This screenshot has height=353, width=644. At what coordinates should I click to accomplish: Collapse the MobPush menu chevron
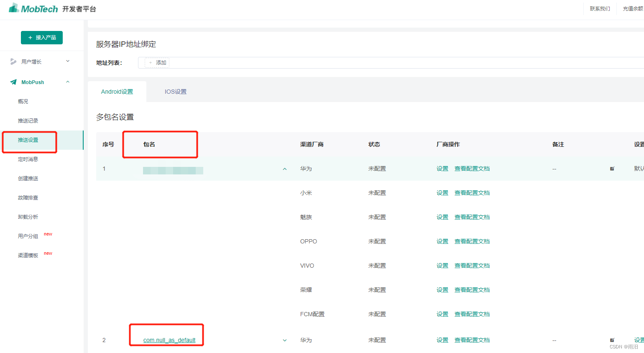pos(68,82)
